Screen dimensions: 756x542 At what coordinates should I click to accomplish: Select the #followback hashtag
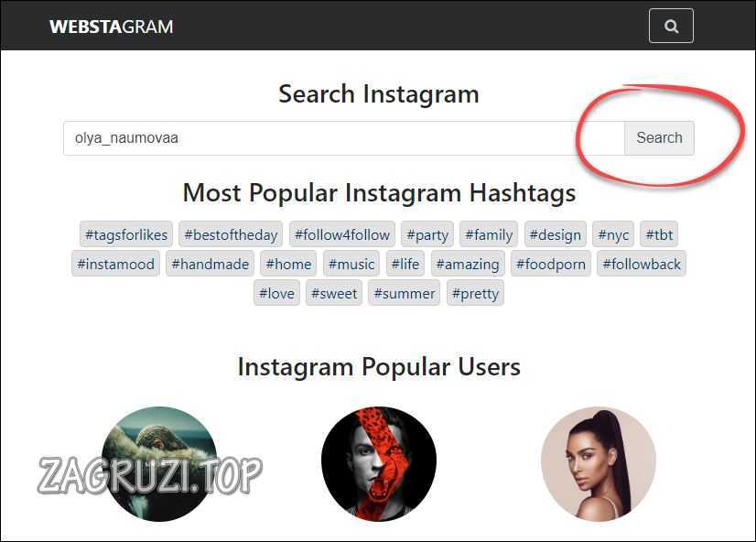click(642, 264)
